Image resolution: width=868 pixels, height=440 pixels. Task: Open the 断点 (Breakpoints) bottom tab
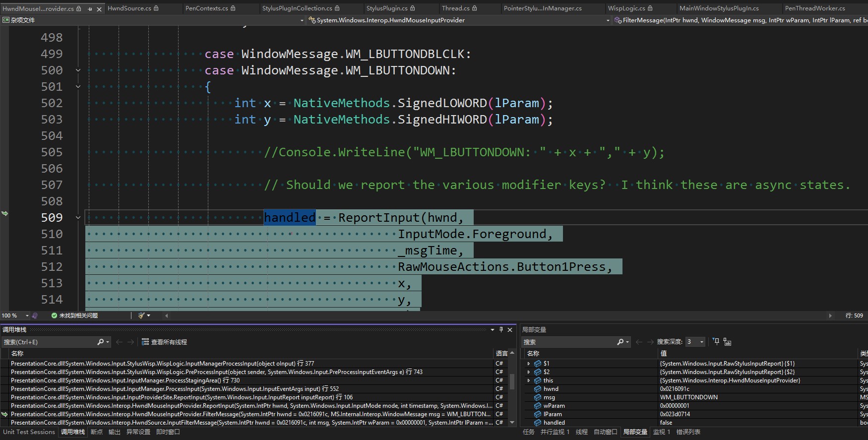click(x=97, y=432)
